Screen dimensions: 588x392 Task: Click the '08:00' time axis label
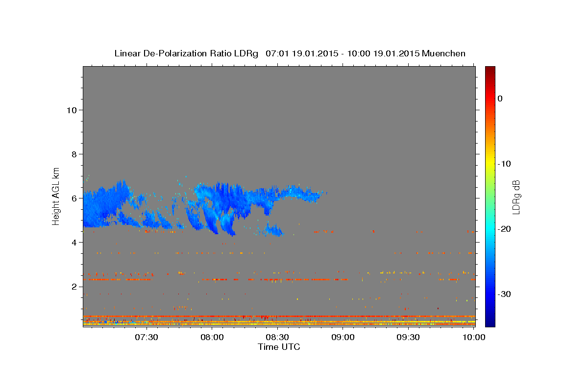pos(212,337)
